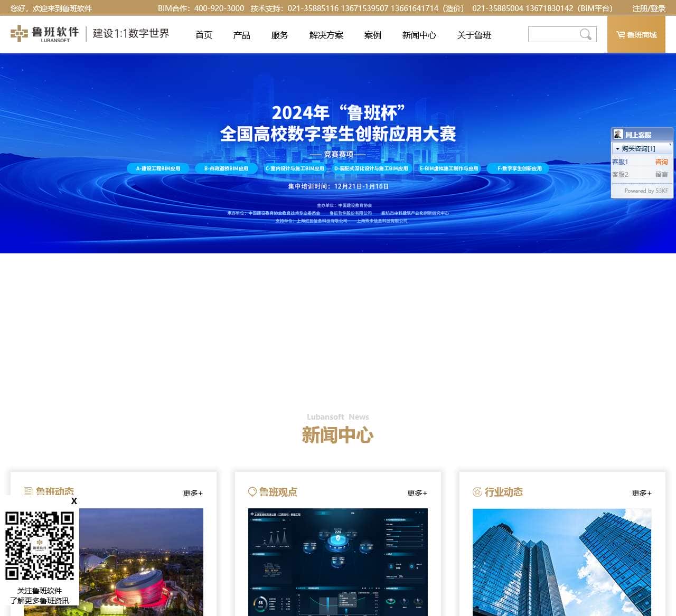
Task: Click the C-室内设计与施工BIM应用 pill
Action: [x=295, y=168]
